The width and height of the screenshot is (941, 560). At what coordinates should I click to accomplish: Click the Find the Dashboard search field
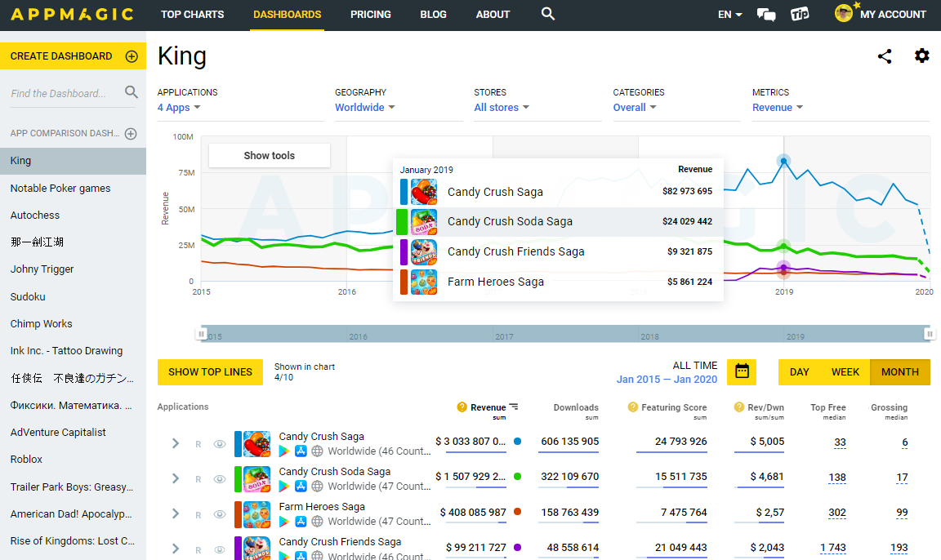coord(65,93)
